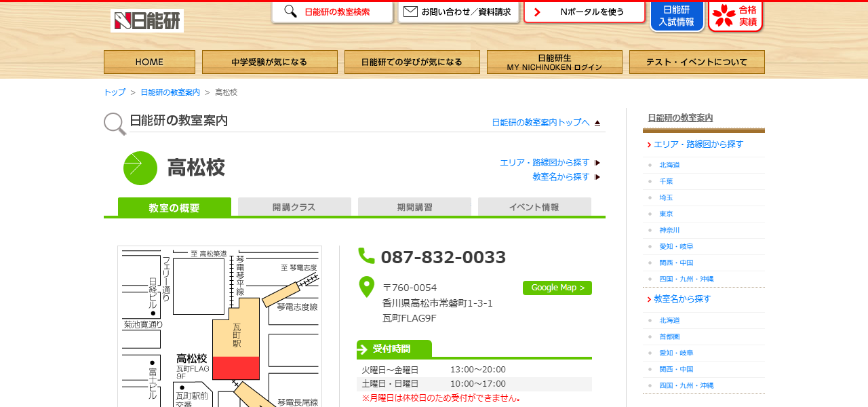The height and width of the screenshot is (407, 868).
Task: Go to HOME in main navigation
Action: coord(149,62)
